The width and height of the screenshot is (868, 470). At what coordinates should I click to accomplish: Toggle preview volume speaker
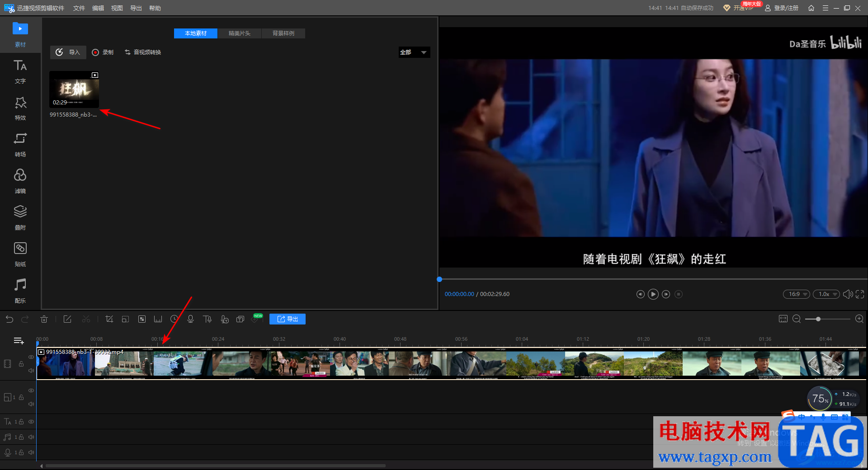848,294
